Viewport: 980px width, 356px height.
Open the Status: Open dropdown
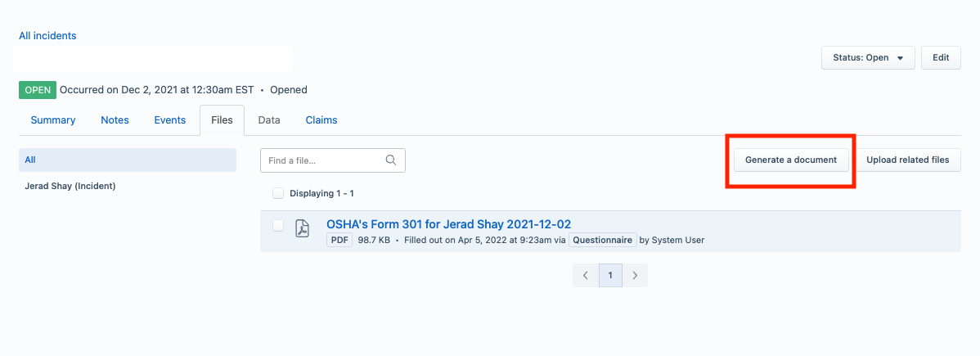point(868,57)
